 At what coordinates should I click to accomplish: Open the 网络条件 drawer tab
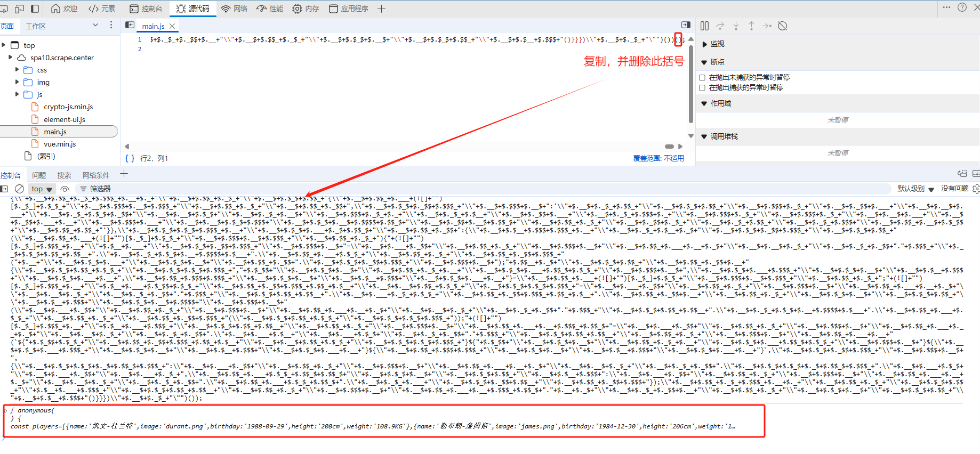pyautogui.click(x=96, y=175)
